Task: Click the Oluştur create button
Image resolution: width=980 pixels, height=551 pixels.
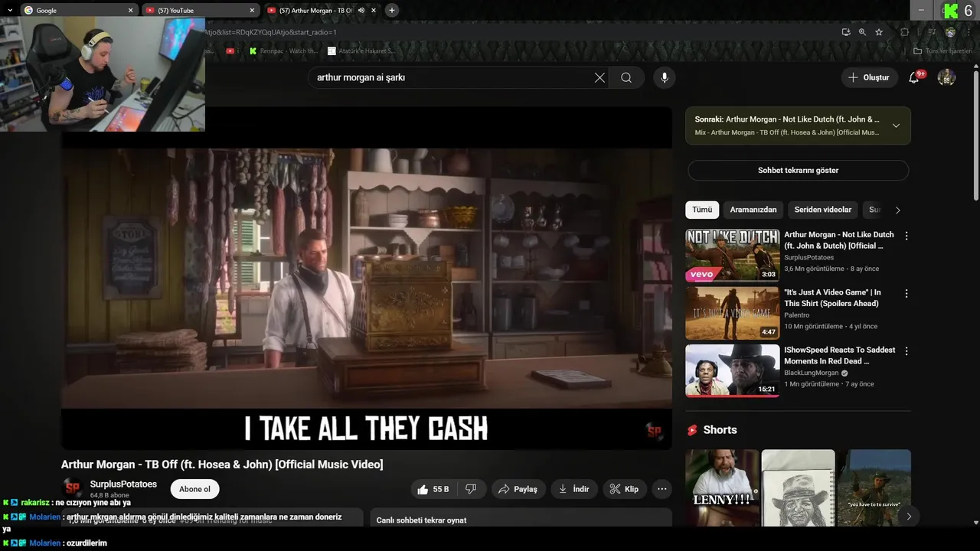Action: (869, 77)
